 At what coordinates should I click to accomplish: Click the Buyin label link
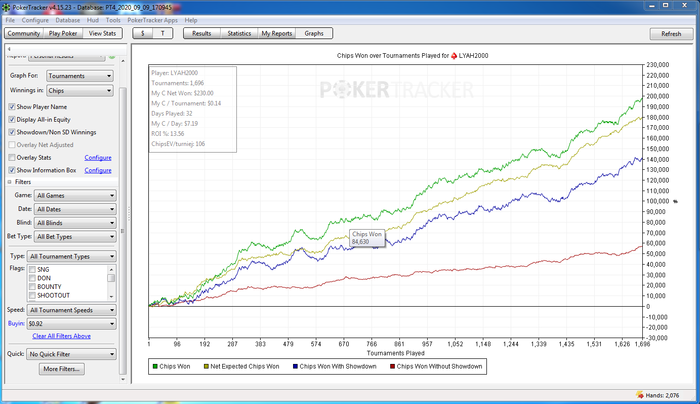[x=16, y=324]
